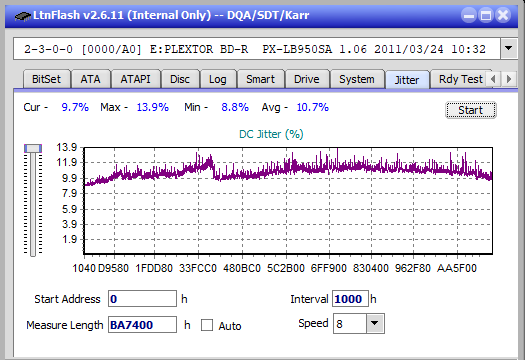The image size is (525, 360).
Task: Click the x-axis label 6FF900
Action: coord(328,268)
